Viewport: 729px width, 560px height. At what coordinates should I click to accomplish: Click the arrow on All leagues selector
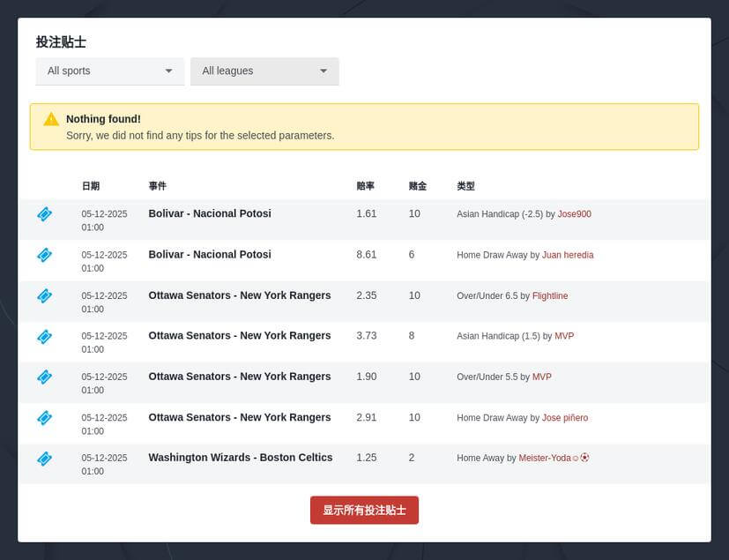(x=324, y=71)
